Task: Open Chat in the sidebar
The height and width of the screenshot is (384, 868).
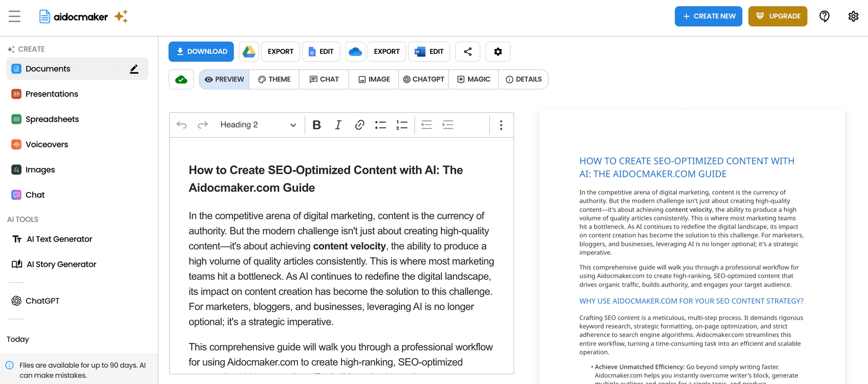Action: 77,195
